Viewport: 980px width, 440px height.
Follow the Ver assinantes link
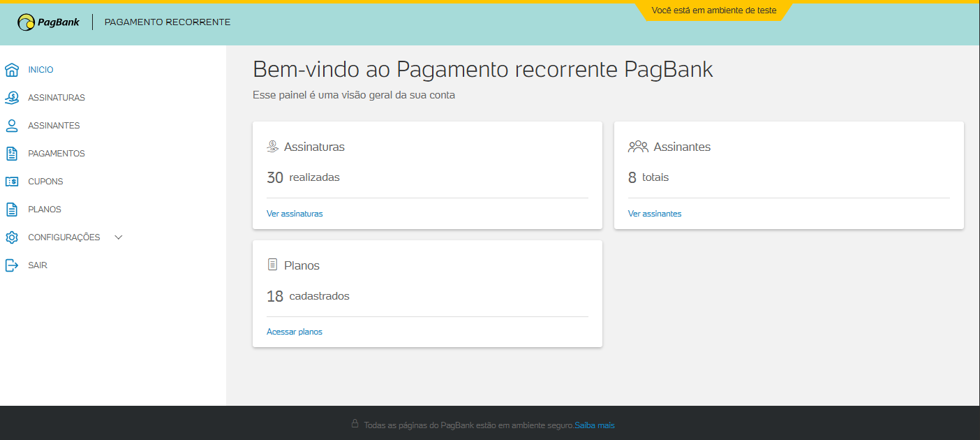(655, 214)
